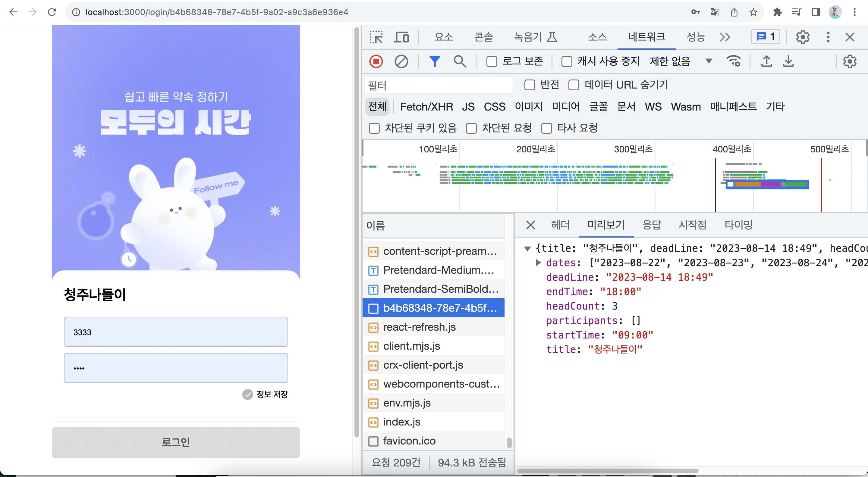The width and height of the screenshot is (868, 477).
Task: Click the 필터 text input field
Action: coord(438,85)
